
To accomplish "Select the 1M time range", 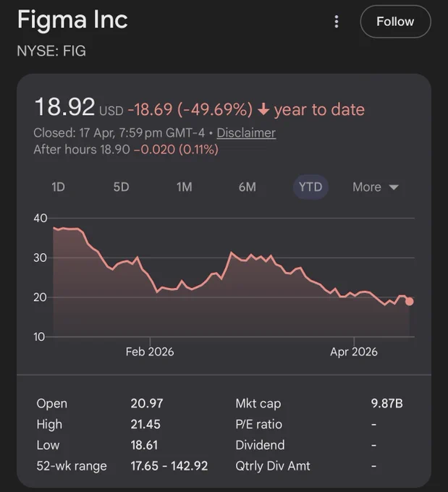I will point(185,187).
